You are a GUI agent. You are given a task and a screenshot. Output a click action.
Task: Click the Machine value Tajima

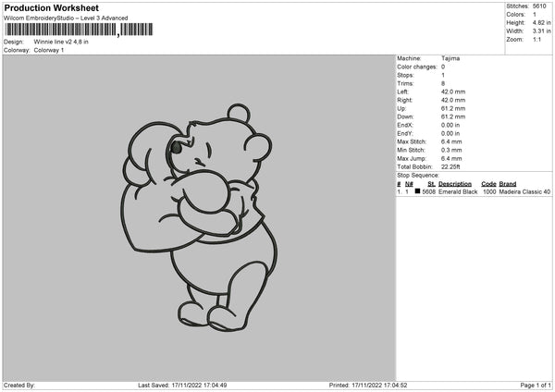450,58
